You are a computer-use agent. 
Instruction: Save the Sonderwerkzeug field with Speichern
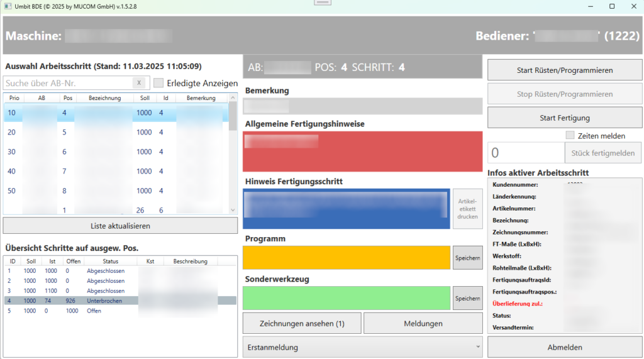467,298
